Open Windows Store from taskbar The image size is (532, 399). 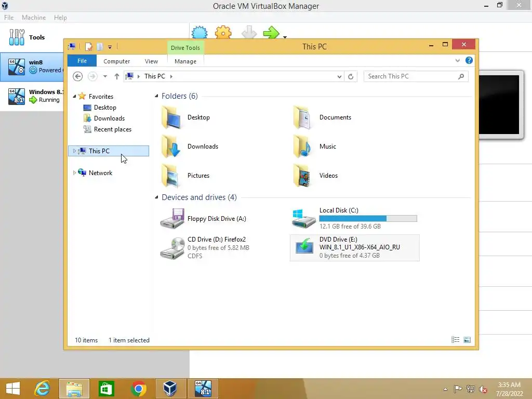[106, 389]
